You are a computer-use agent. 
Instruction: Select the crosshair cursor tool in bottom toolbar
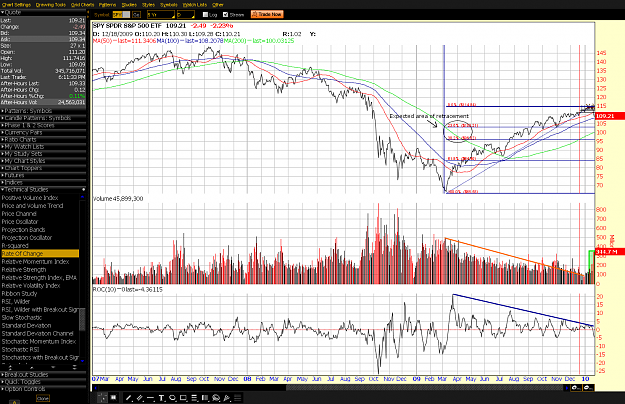[102, 398]
